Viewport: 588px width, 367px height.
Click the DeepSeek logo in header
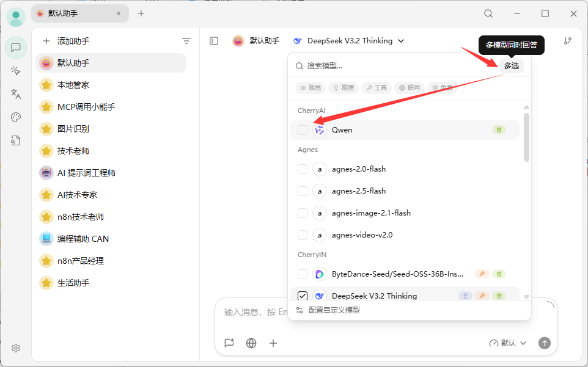tap(298, 41)
